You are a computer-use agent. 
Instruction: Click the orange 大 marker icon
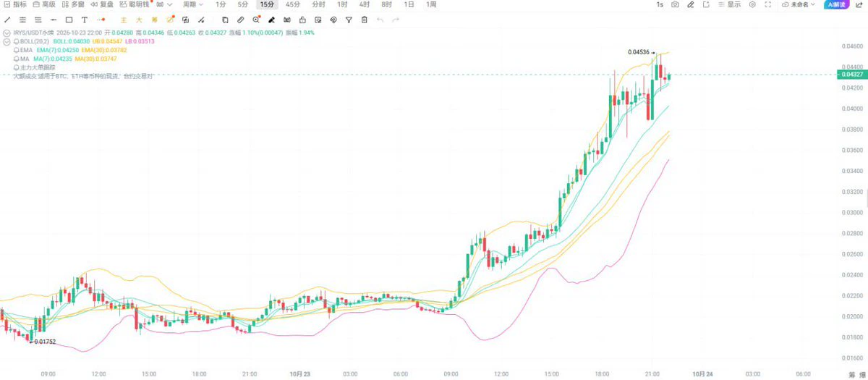(139, 20)
